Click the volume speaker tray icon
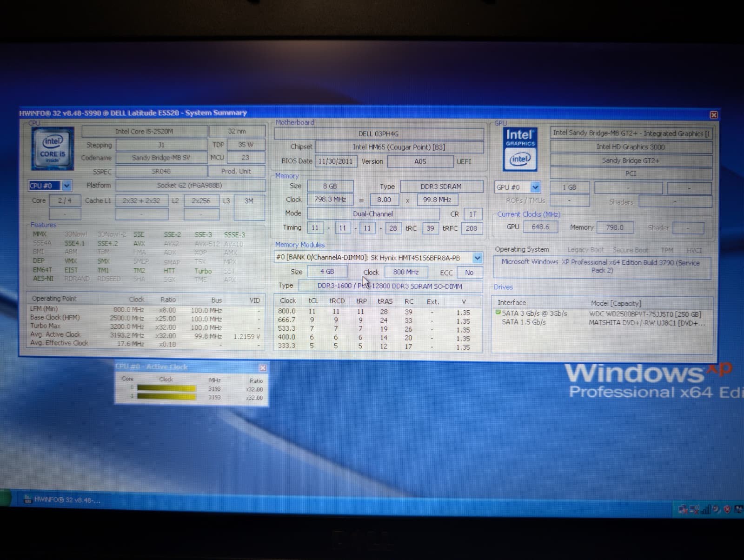This screenshot has height=560, width=744. tap(717, 509)
